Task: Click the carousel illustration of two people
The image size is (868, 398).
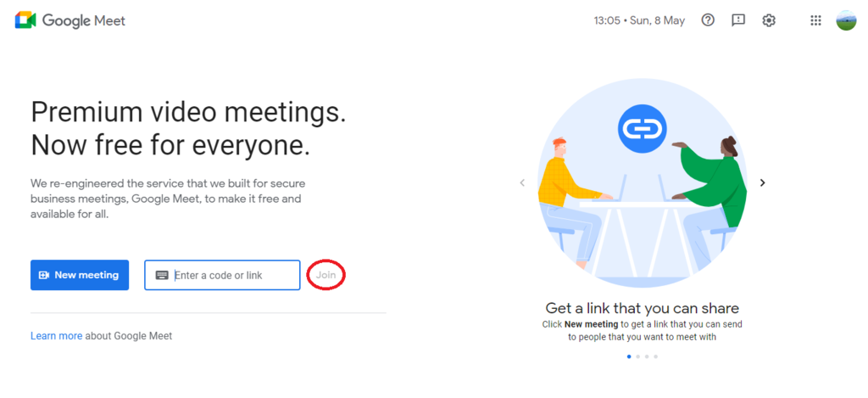Action: coord(643,183)
